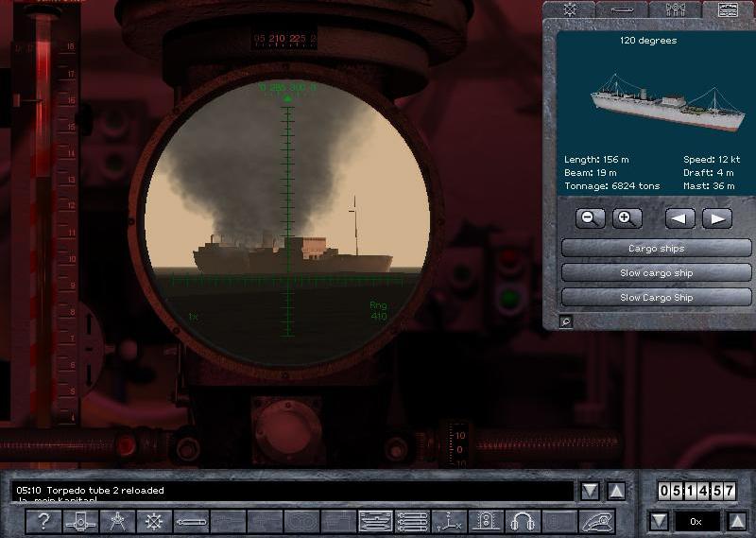Screen dimensions: 756x538
Task: Click the 3D cargo ship model thumbnail
Action: click(x=668, y=103)
